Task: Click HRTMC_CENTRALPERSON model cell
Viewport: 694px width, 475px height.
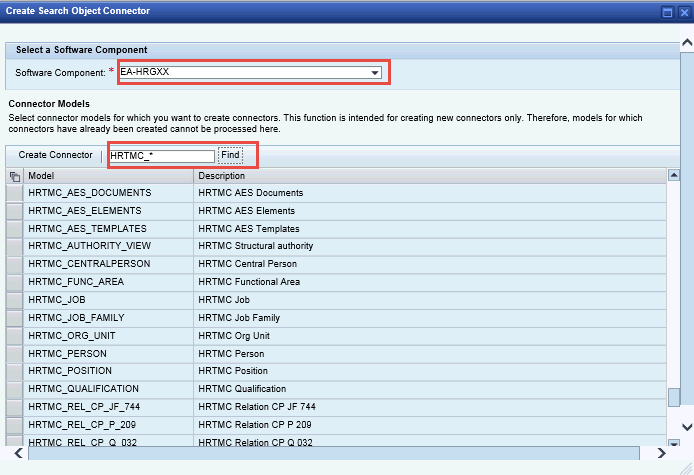Action: [x=108, y=264]
